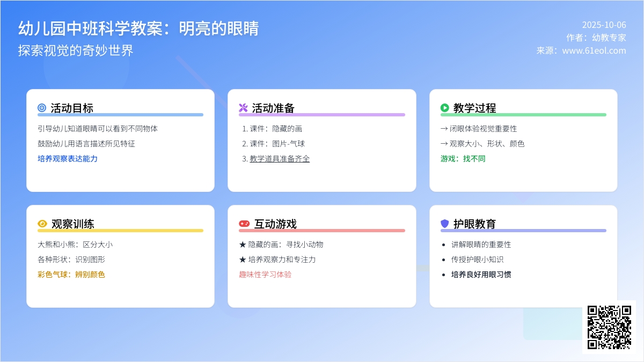The height and width of the screenshot is (362, 644).
Task: Click the author line 作者：幼教专家
Action: point(596,38)
